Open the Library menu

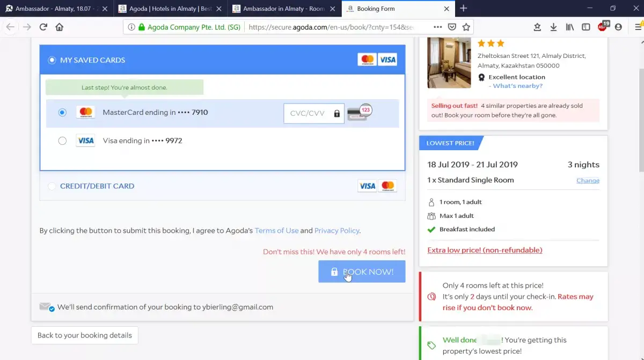[x=570, y=27]
